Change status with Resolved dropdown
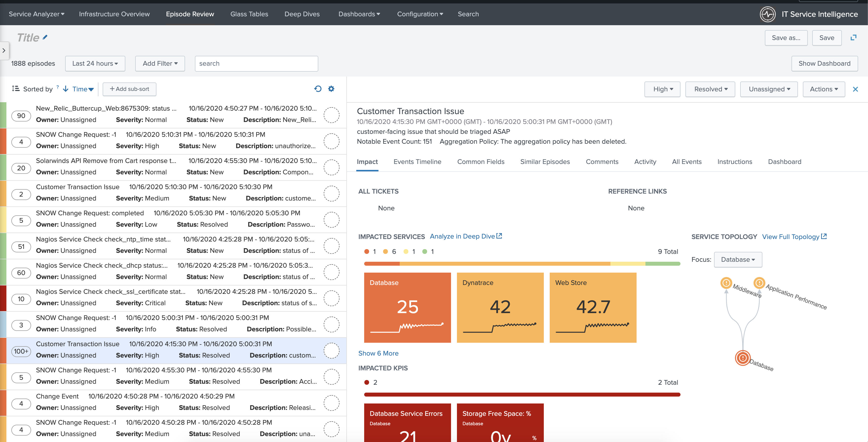Viewport: 868px width, 442px height. coord(710,89)
